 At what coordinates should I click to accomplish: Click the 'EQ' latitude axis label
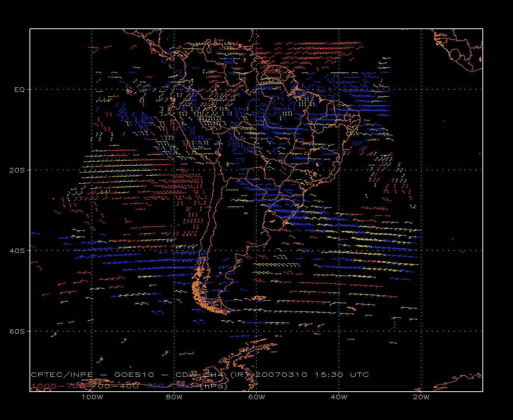(x=19, y=90)
